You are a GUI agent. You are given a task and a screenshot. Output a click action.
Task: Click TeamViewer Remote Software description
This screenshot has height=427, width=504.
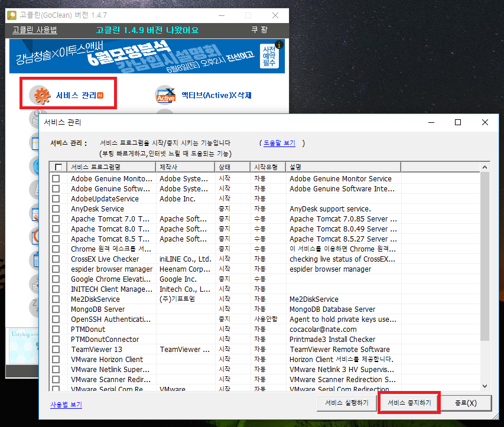click(x=339, y=349)
